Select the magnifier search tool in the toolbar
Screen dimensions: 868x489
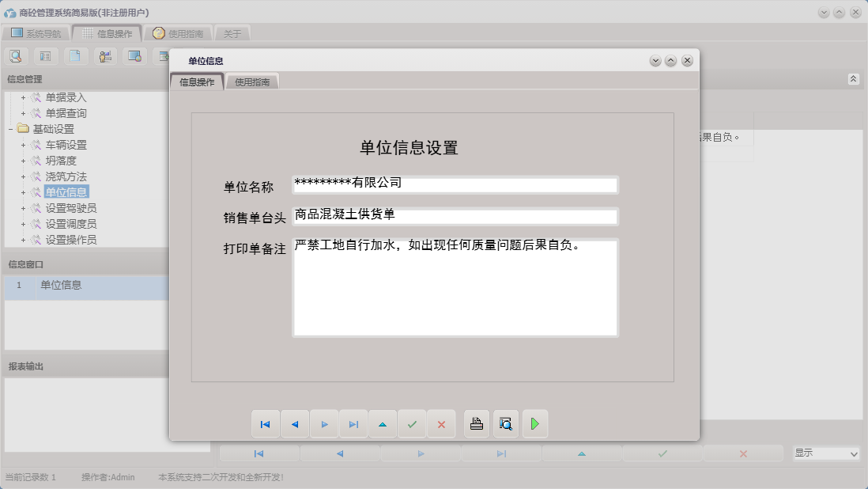coord(16,55)
